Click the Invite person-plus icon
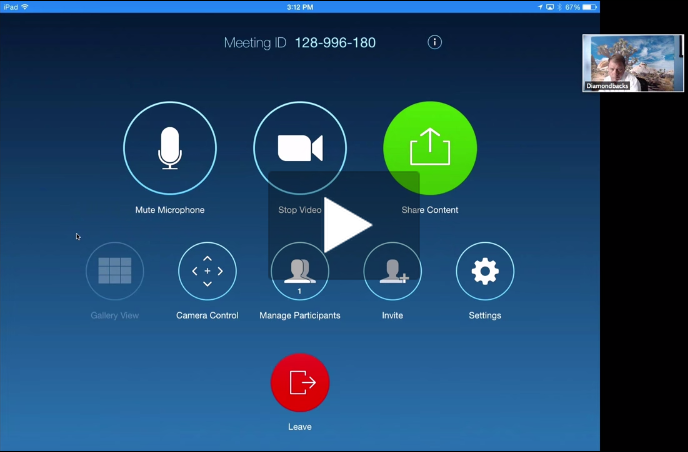The height and width of the screenshot is (452, 688). pyautogui.click(x=392, y=271)
